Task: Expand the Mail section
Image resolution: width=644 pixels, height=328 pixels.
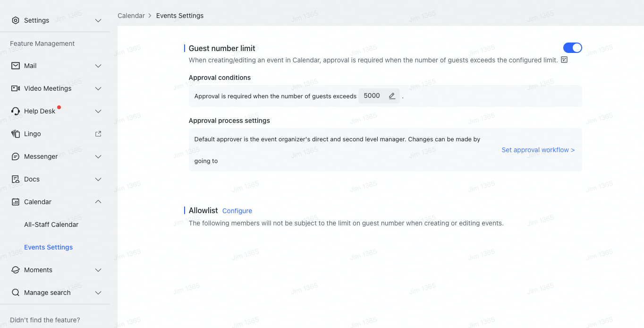Action: click(98, 66)
